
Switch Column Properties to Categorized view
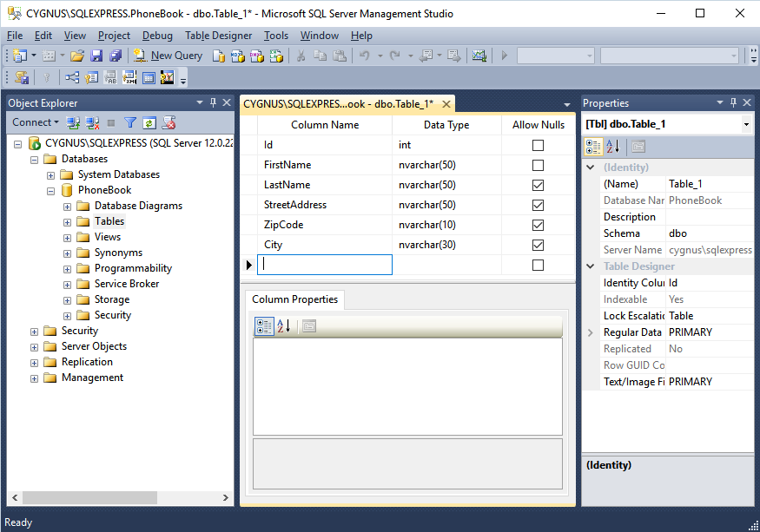[x=264, y=326]
